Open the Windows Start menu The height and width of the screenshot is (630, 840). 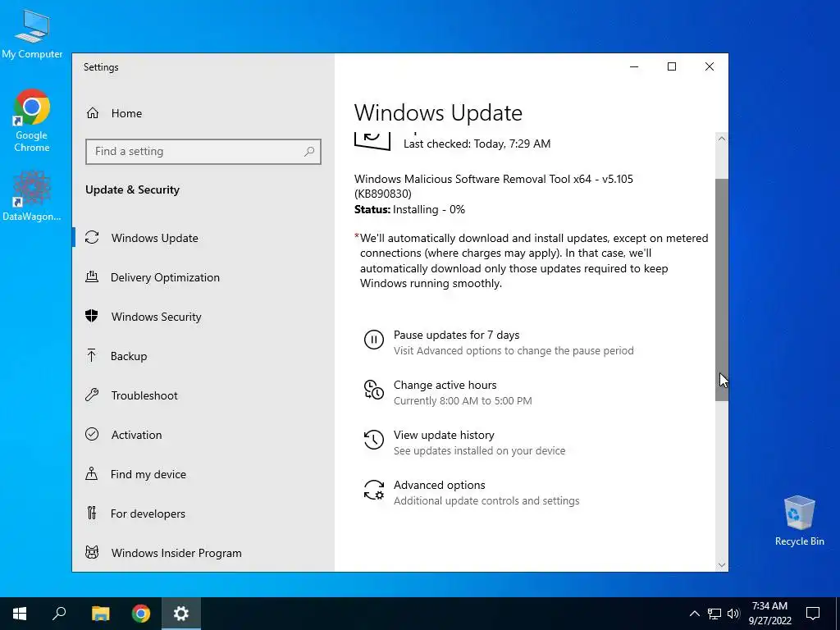tap(20, 614)
